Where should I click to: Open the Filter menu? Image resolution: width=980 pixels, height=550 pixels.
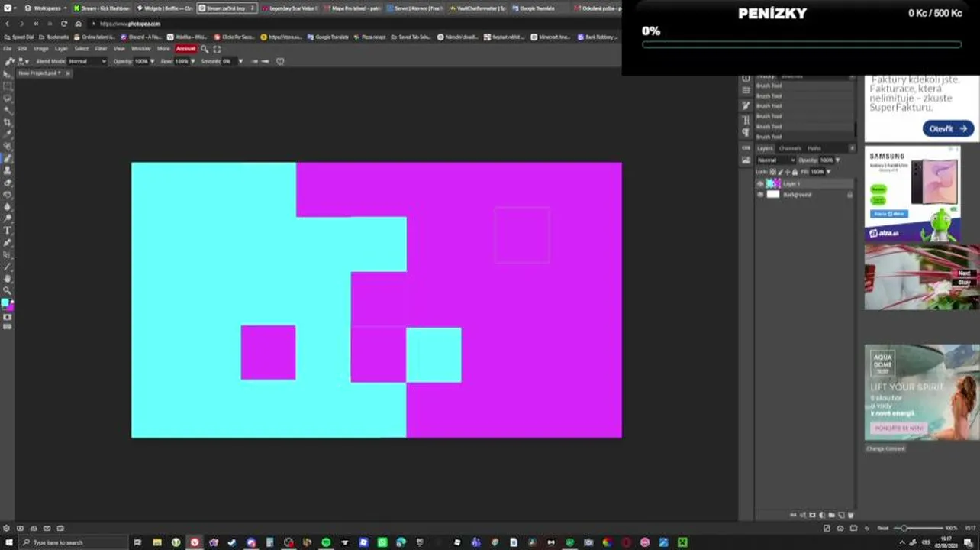pyautogui.click(x=101, y=49)
